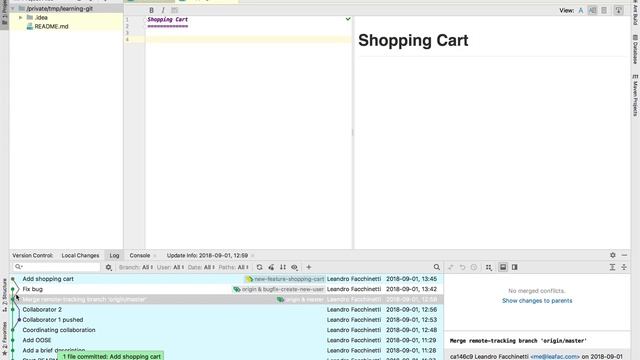Open the Branch filter dropdown

[136, 267]
